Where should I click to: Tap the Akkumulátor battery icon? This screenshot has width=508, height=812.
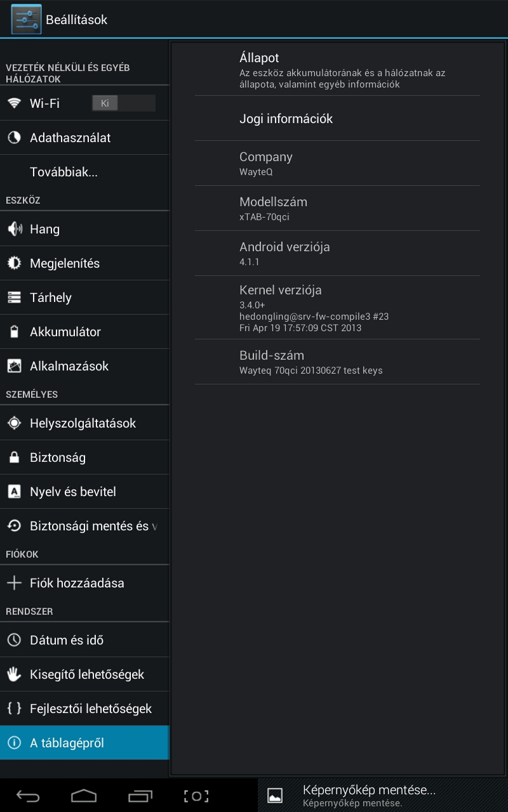14,332
